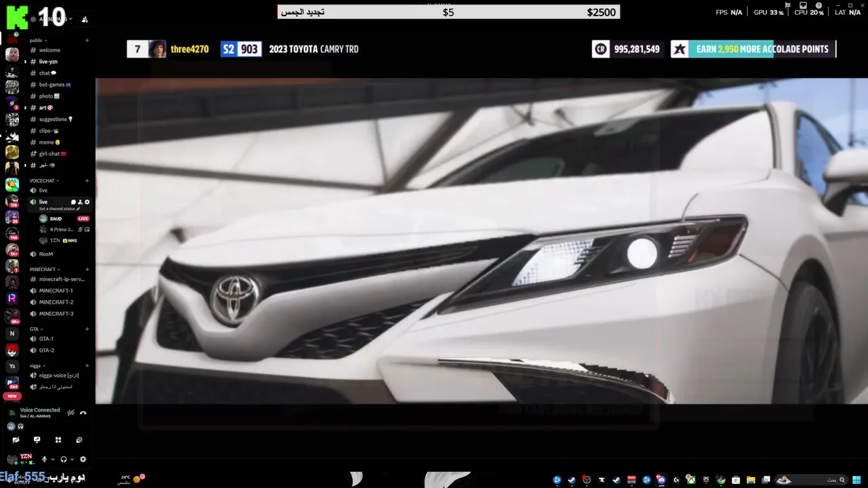Open Discord from the Windows taskbar
The height and width of the screenshot is (488, 868).
click(x=660, y=480)
